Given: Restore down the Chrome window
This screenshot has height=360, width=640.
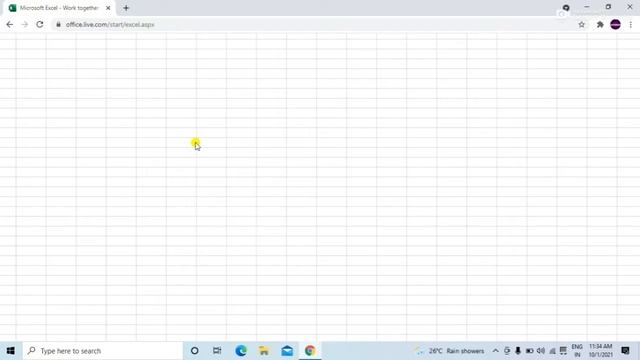Looking at the screenshot, I should pos(608,7).
